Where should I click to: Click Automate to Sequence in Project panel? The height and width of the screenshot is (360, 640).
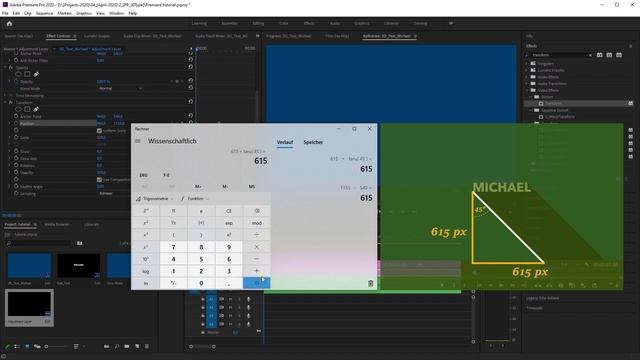click(x=107, y=347)
